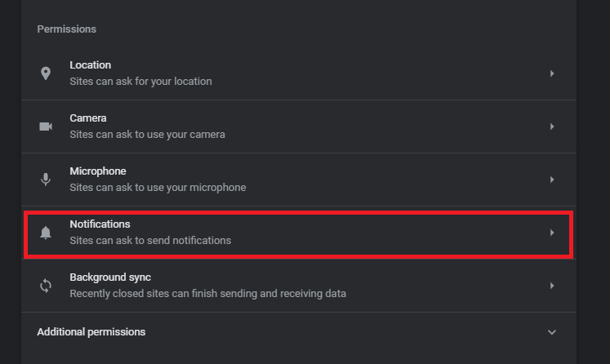This screenshot has width=610, height=364.
Task: Select the Background sync title
Action: [x=110, y=277]
